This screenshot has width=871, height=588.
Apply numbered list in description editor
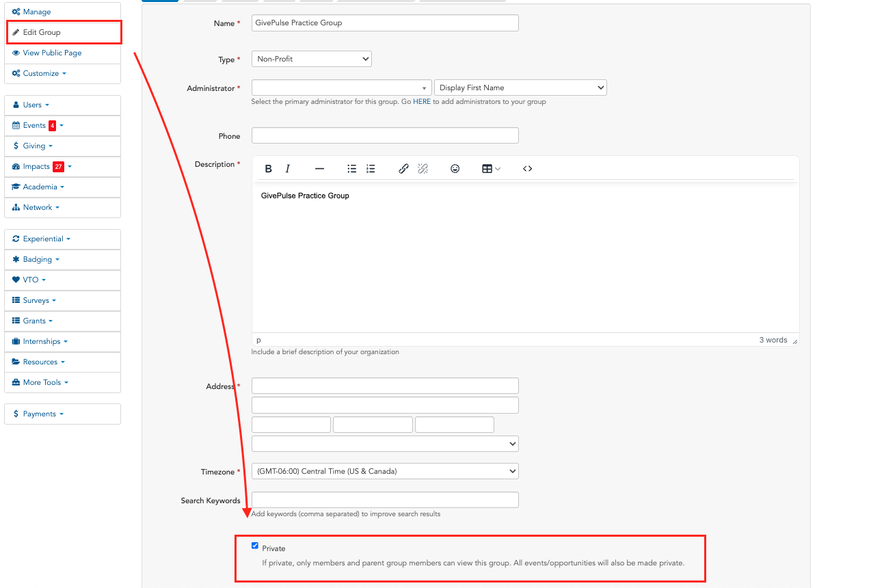[x=371, y=169]
